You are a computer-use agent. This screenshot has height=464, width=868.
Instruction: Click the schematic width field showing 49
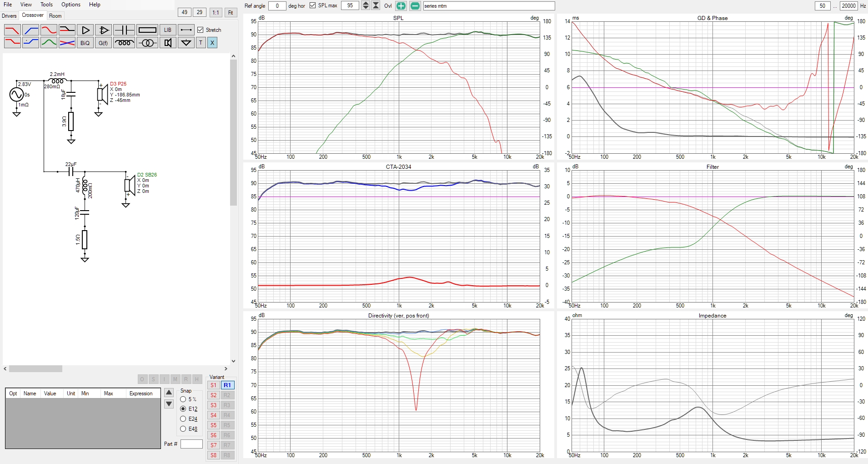pos(184,13)
